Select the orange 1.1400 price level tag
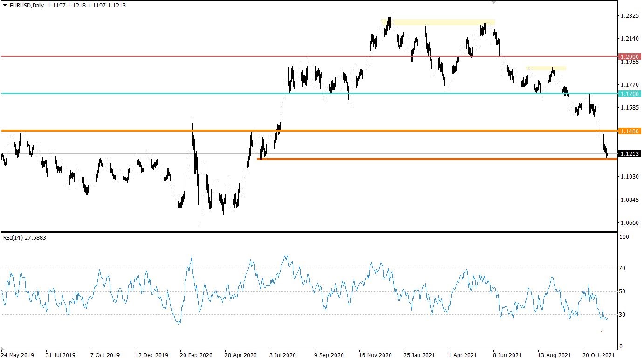Viewport: 644px width, 361px height. pyautogui.click(x=630, y=131)
